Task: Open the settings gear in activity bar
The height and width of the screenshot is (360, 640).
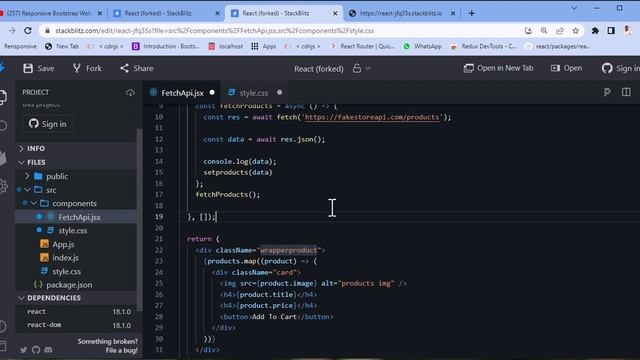Action: pos(3,186)
